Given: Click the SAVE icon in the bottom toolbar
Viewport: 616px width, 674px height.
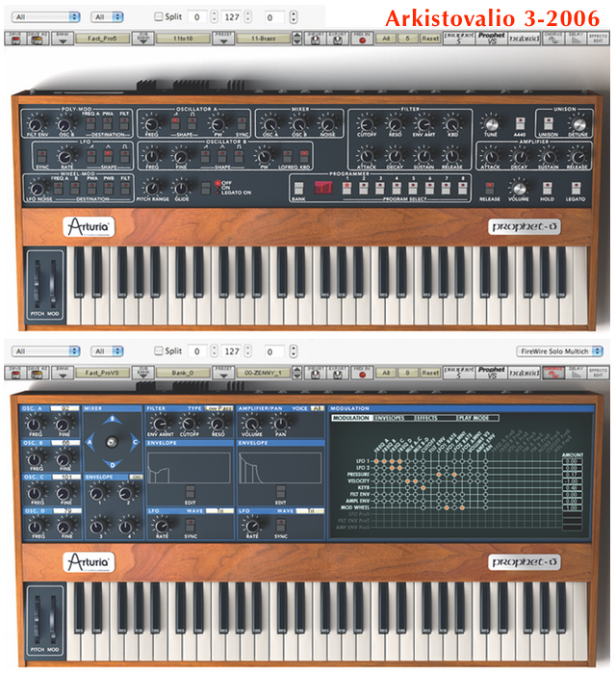Looking at the screenshot, I should point(15,373).
